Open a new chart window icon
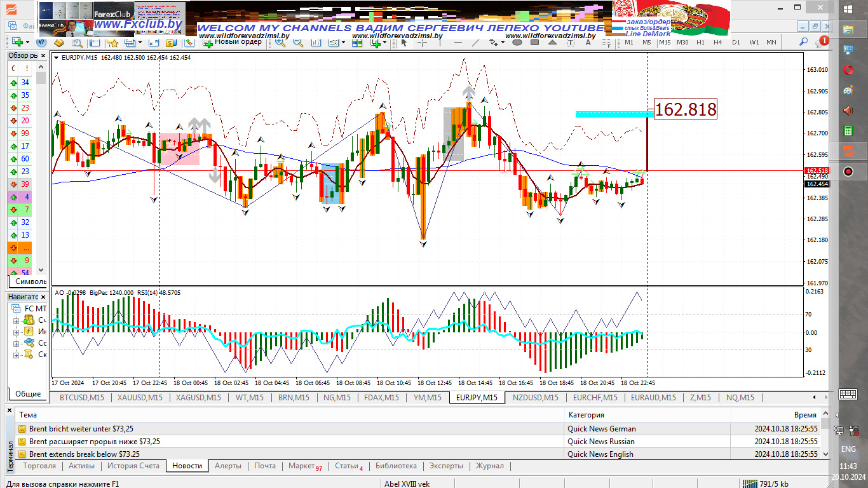 17,43
